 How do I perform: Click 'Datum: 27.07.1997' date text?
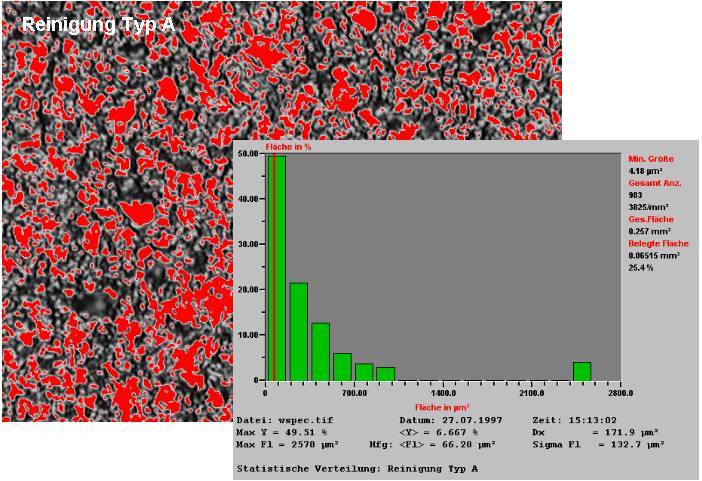click(x=451, y=421)
